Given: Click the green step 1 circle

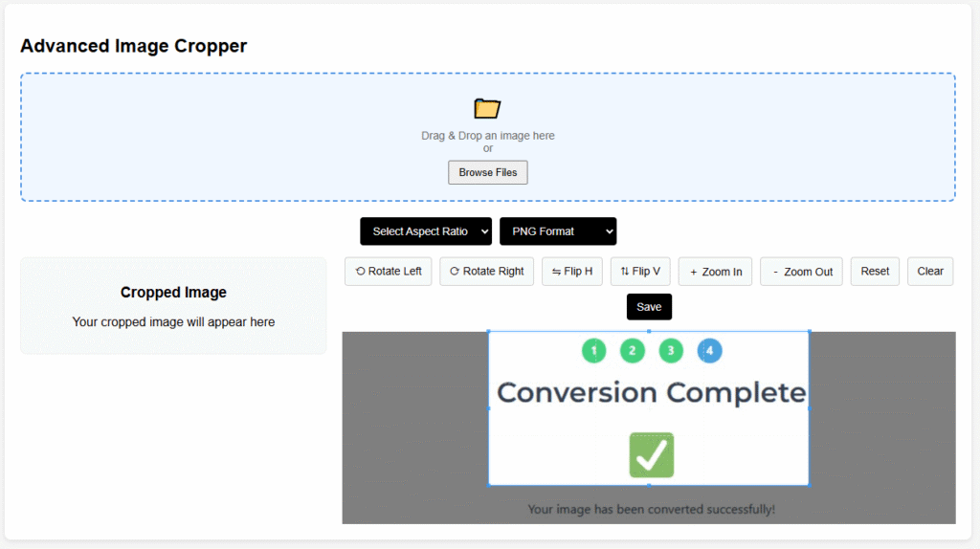Looking at the screenshot, I should click(594, 351).
